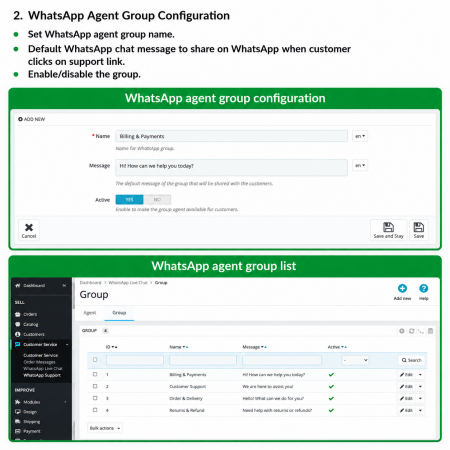Click the ID filter input box
This screenshot has width=450, height=450.
point(135,360)
